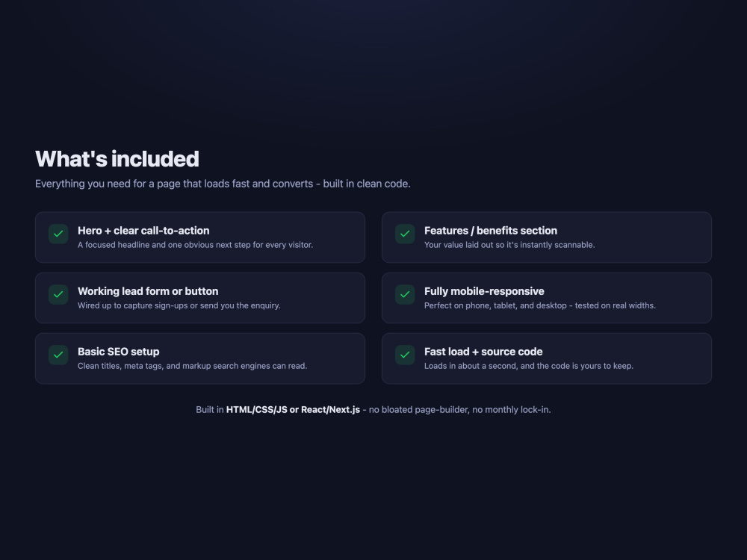Viewport: 747px width, 560px height.
Task: Click the "Working lead form or button" title
Action: (148, 291)
